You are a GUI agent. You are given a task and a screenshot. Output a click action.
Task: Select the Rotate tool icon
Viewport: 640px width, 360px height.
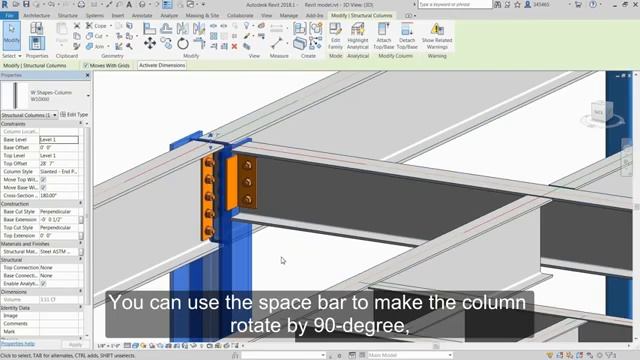pyautogui.click(x=182, y=43)
